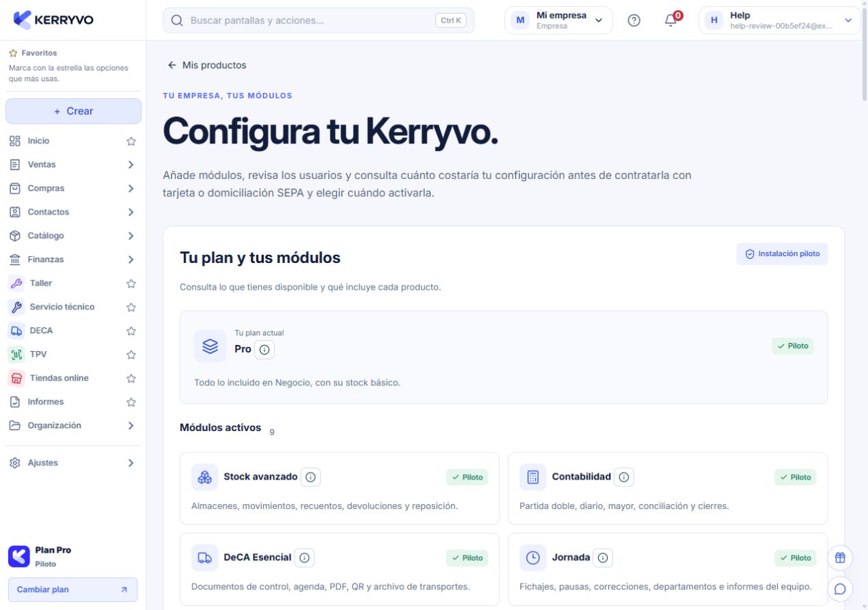
Task: Go back to Mis productos
Action: (207, 65)
